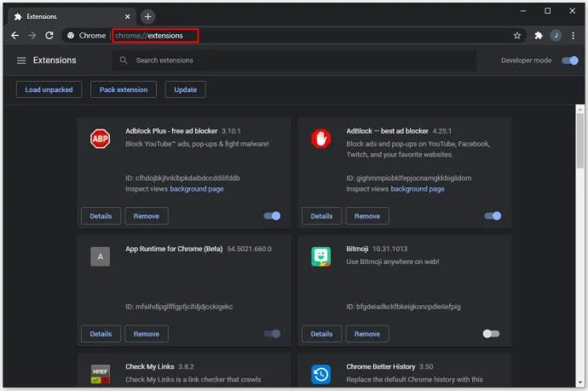The width and height of the screenshot is (588, 391).
Task: Click the Check My Links HREF icon
Action: (x=100, y=374)
